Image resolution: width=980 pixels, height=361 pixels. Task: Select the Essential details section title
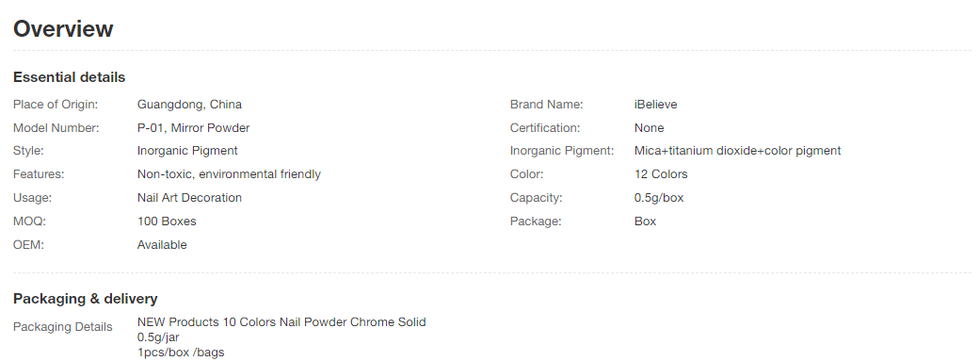coord(70,77)
